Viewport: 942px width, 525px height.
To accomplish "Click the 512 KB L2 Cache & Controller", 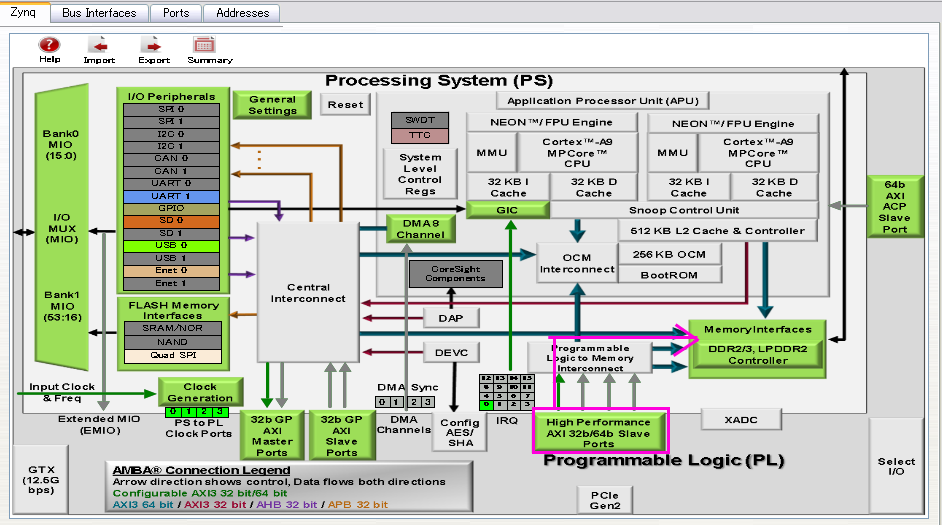I will pyautogui.click(x=717, y=231).
